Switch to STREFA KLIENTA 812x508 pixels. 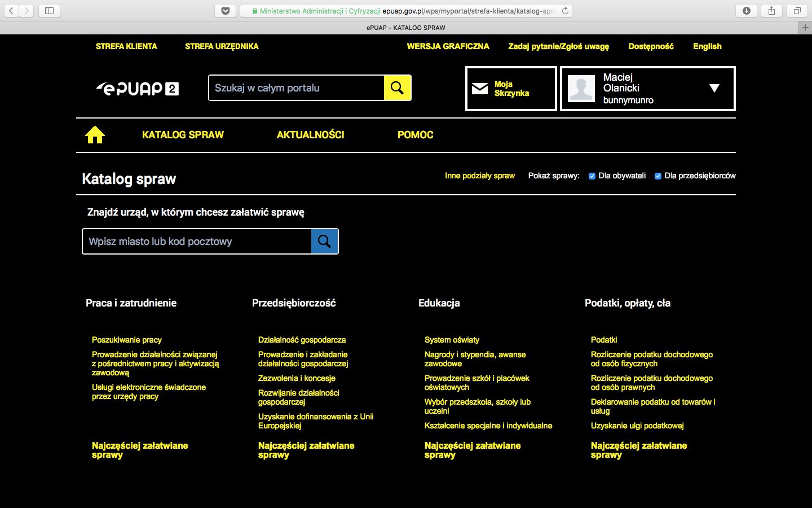126,46
